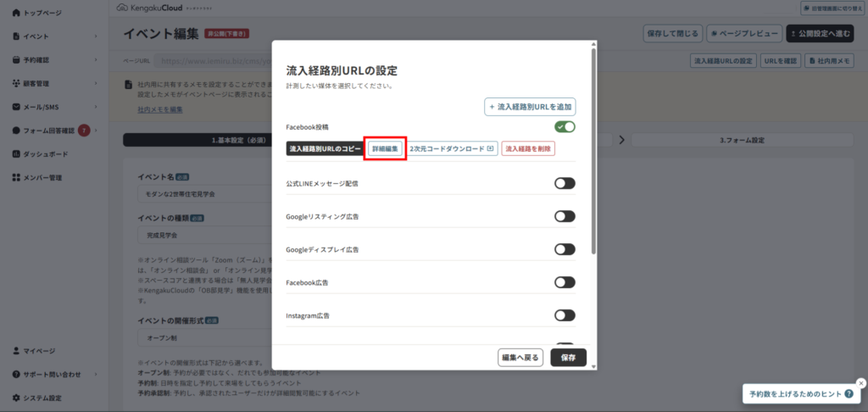Open マイページ in the sidebar
The width and height of the screenshot is (868, 412).
(38, 351)
